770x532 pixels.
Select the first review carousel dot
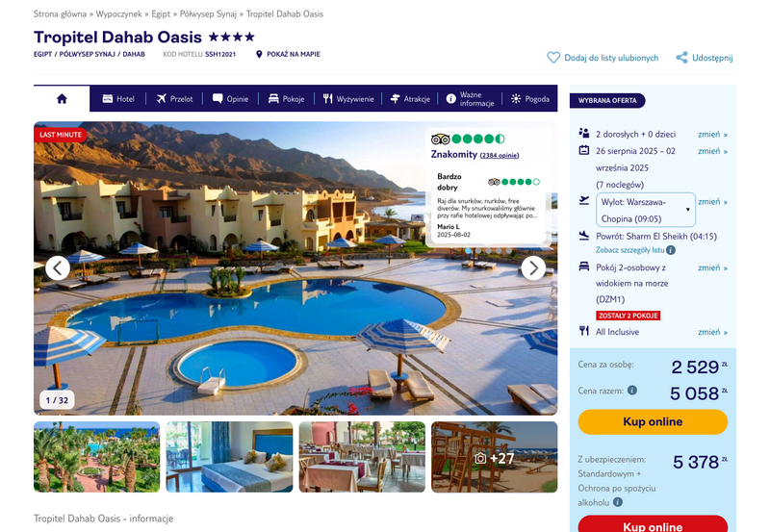point(468,251)
